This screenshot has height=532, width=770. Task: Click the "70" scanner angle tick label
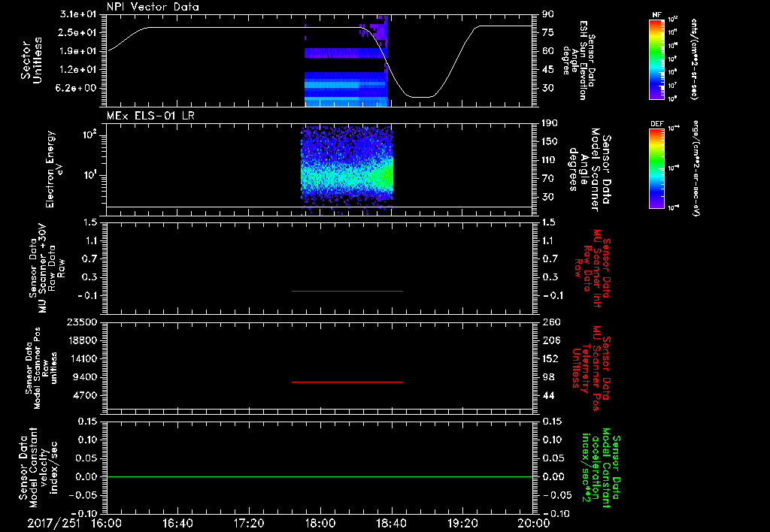coord(548,179)
